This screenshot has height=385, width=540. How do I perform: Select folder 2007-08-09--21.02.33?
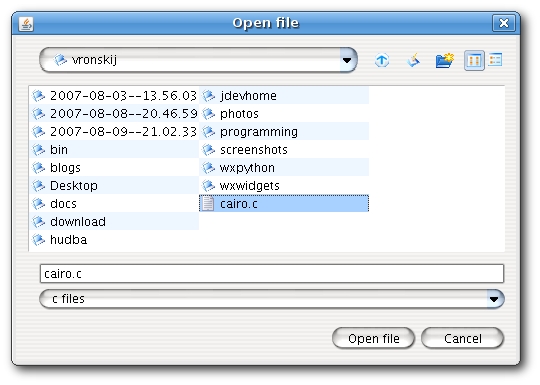(115, 132)
